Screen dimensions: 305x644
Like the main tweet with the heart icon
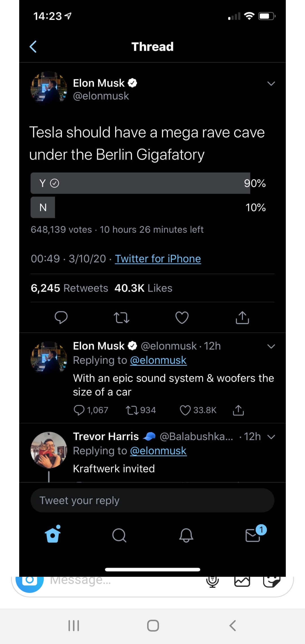coord(182,317)
